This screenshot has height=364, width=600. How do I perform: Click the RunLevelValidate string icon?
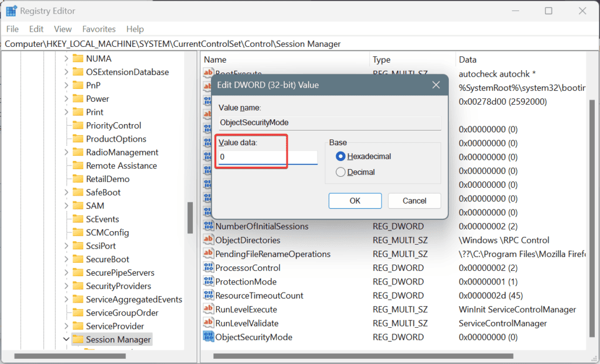tap(209, 323)
